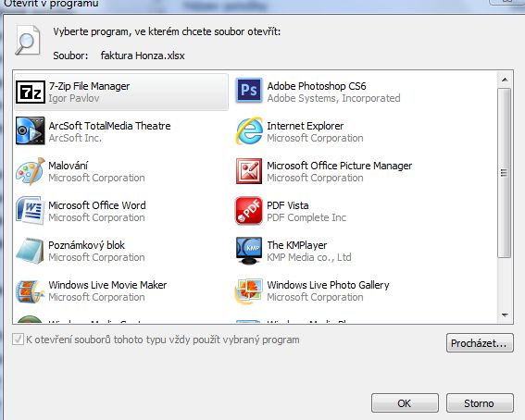Click the program list scroll up arrow
Viewport: 525px width, 420px height.
point(505,80)
